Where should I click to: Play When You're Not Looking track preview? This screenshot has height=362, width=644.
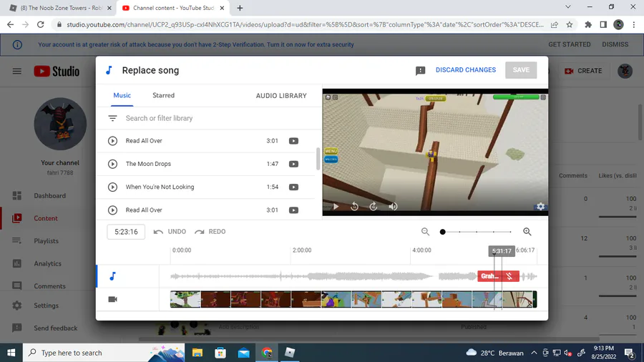[112, 187]
